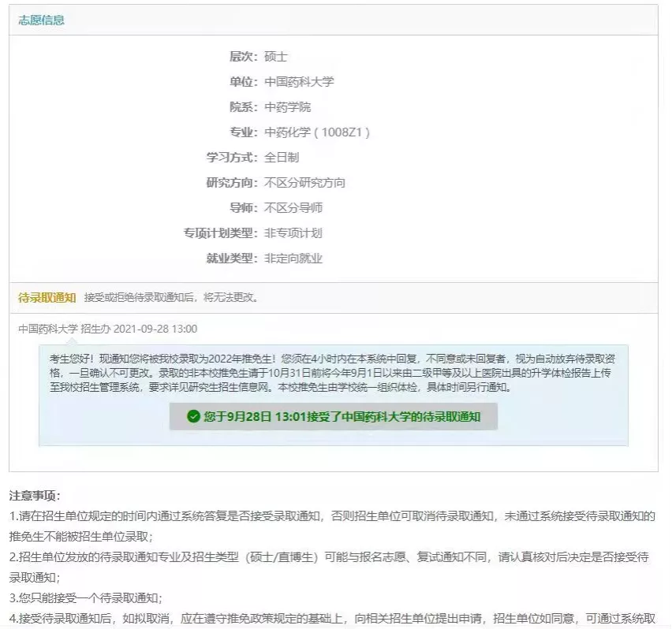Click the 志愿信息 panel heading

point(42,20)
